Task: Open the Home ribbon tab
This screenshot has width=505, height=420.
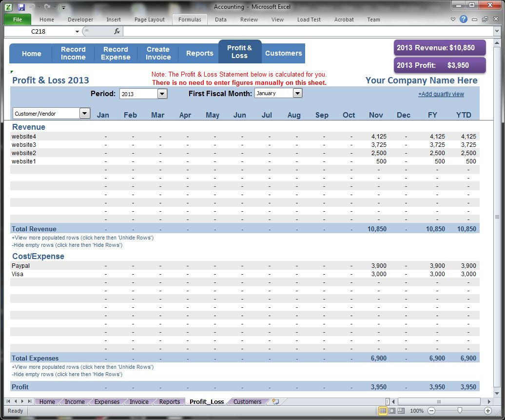Action: coord(47,20)
